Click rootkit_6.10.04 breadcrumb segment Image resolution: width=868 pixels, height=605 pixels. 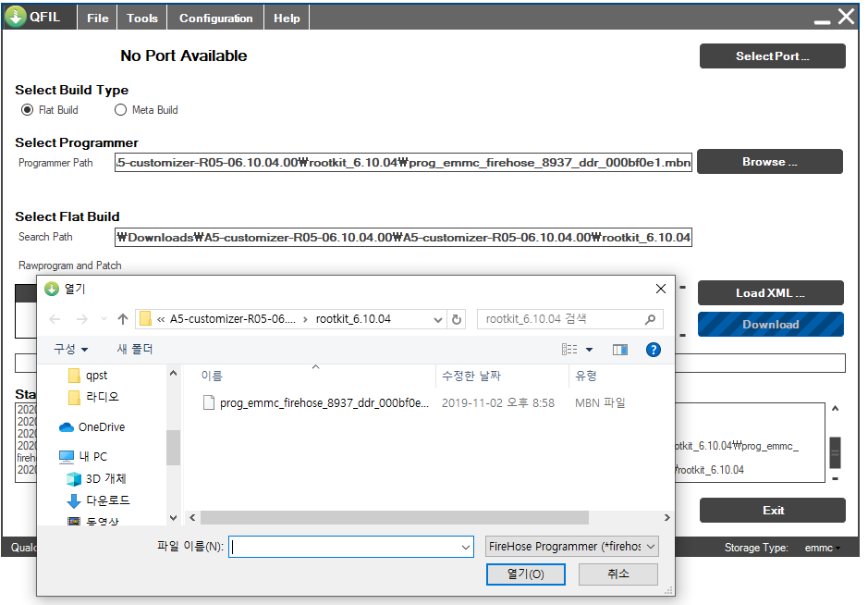click(x=353, y=319)
